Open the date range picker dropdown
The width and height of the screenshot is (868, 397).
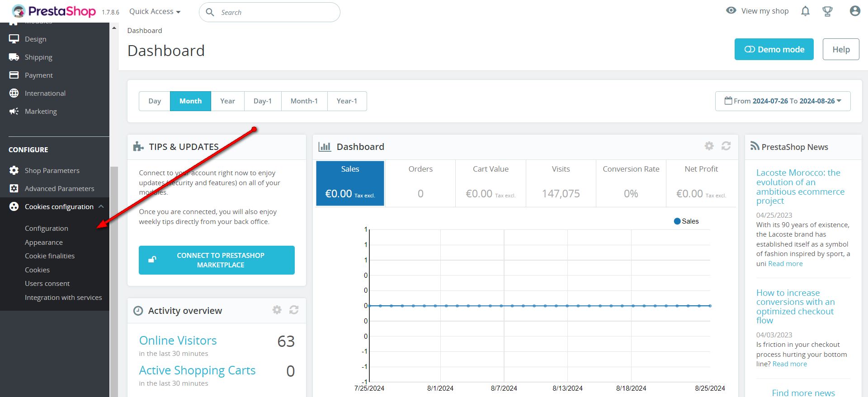pos(783,101)
